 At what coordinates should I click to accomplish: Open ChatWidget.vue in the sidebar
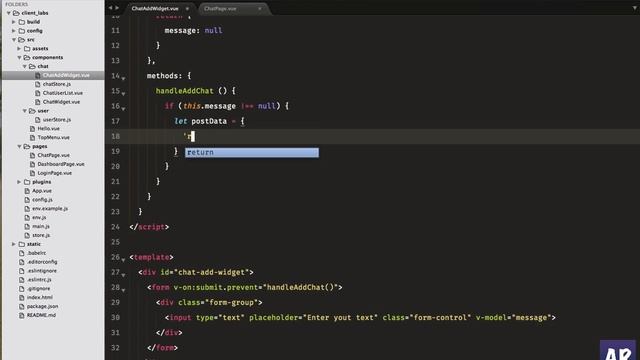coord(61,102)
